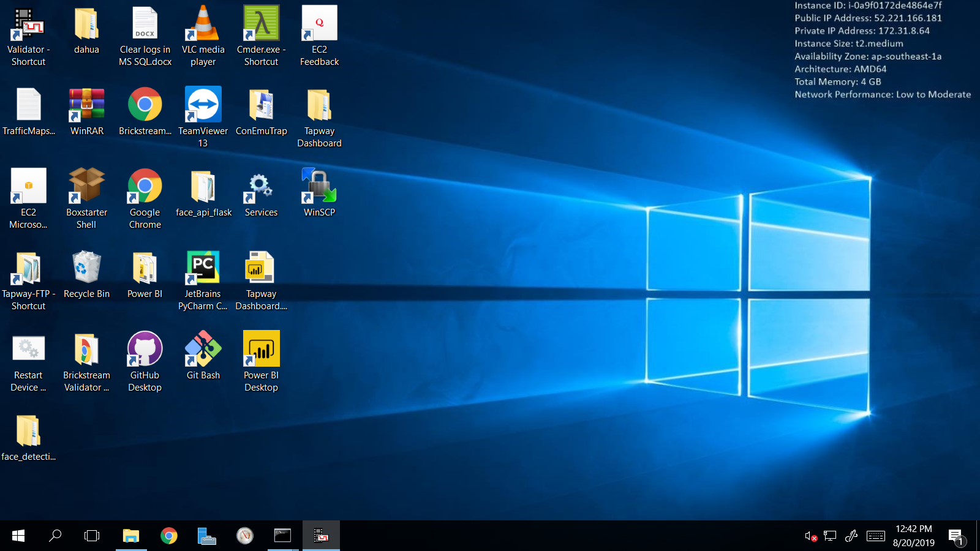Select the WinSCP desktop shortcut
Viewport: 980px width, 551px height.
[x=320, y=193]
